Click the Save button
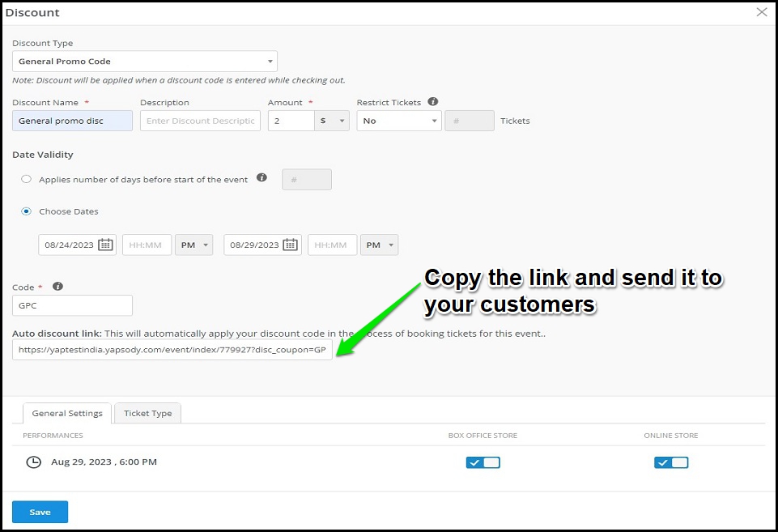The width and height of the screenshot is (778, 532). (40, 511)
